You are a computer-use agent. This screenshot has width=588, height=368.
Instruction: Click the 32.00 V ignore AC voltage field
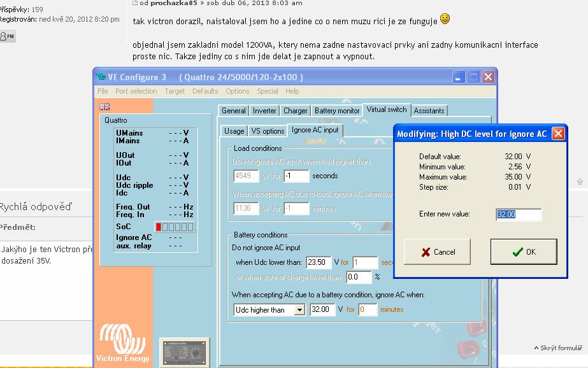pos(322,309)
